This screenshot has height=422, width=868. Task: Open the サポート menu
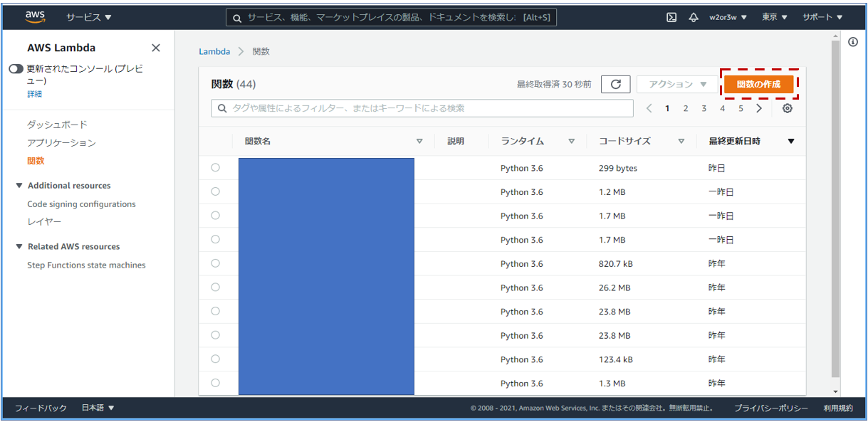(821, 16)
